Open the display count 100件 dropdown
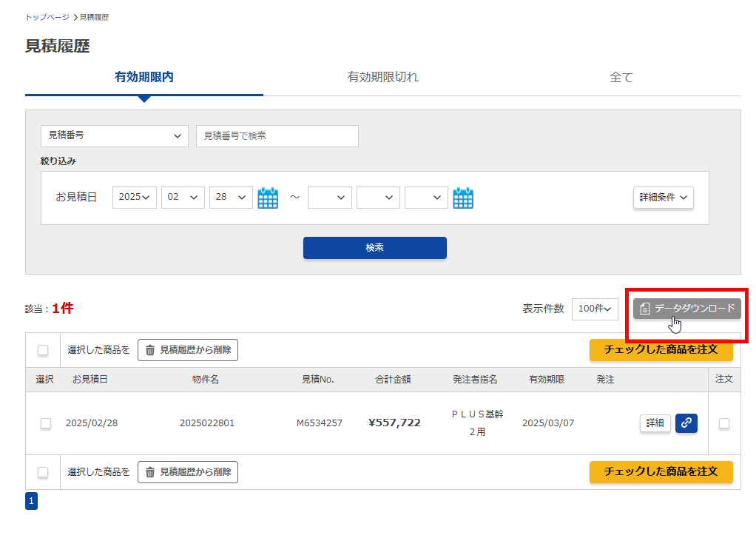This screenshot has width=756, height=538. [595, 309]
